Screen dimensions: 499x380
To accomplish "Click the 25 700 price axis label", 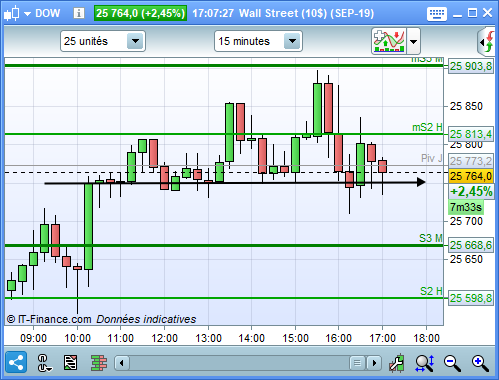I will tap(466, 221).
